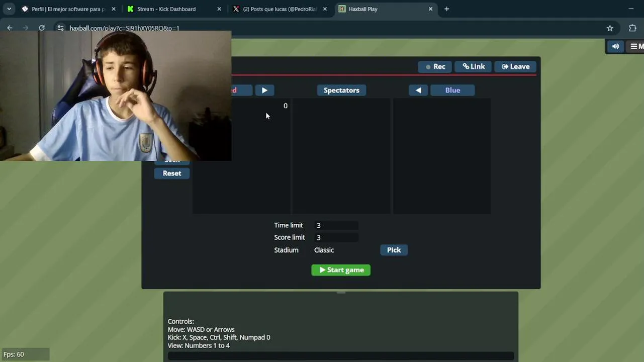Start the match with Start game button
The width and height of the screenshot is (644, 362).
341,270
